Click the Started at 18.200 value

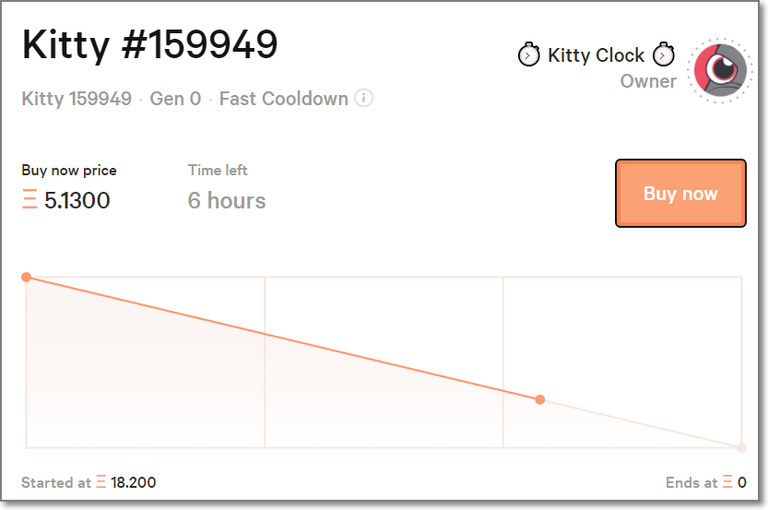click(x=133, y=483)
